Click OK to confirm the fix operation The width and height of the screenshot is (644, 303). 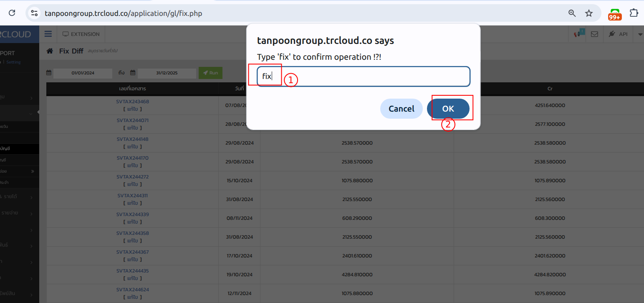448,109
